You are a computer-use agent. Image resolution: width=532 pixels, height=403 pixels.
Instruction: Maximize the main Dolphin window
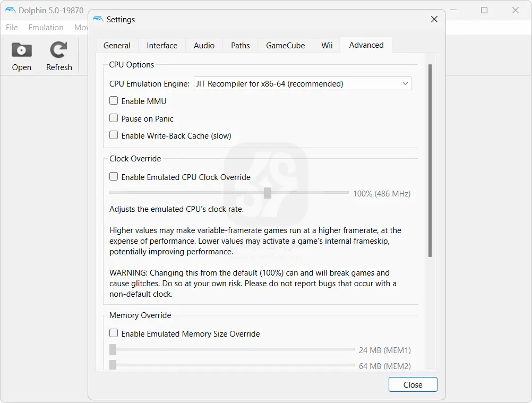(484, 10)
